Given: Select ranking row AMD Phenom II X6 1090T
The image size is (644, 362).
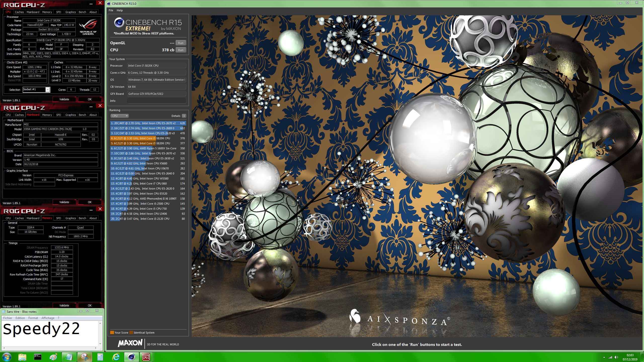Looking at the screenshot, I should (148, 199).
